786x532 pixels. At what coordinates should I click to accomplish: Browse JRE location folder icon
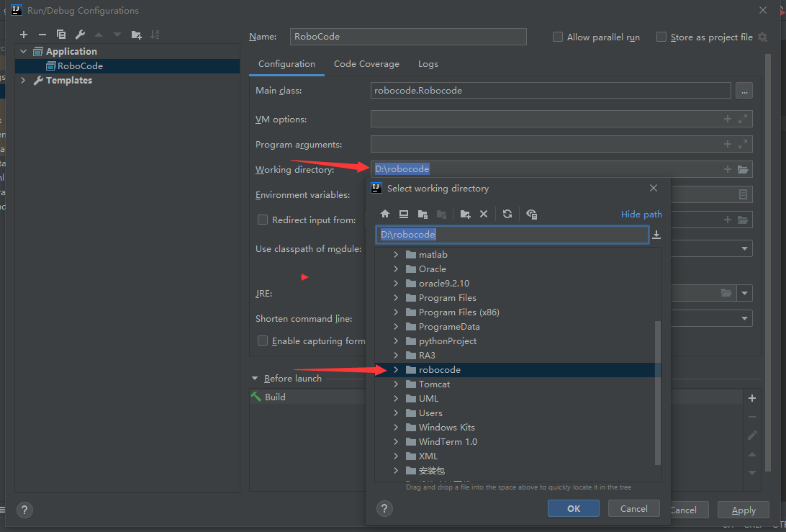point(726,293)
